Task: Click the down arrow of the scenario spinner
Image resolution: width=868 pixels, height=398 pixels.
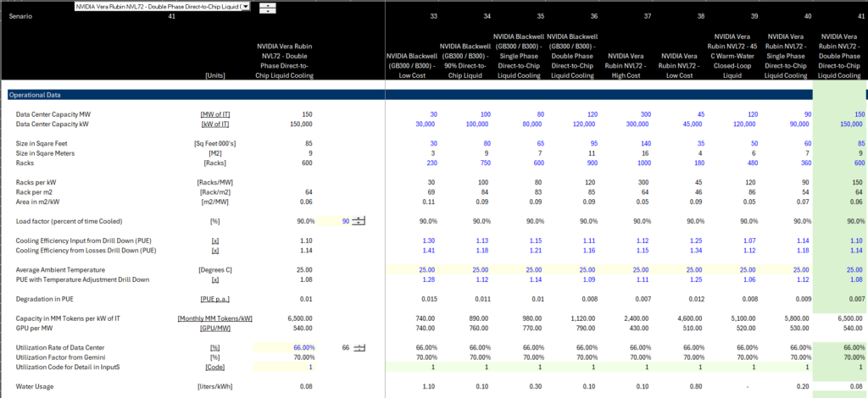Action: (267, 10)
